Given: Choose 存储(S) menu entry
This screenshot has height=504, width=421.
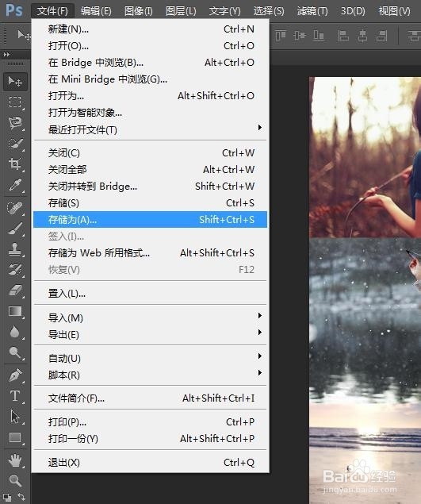Looking at the screenshot, I should (x=151, y=203).
